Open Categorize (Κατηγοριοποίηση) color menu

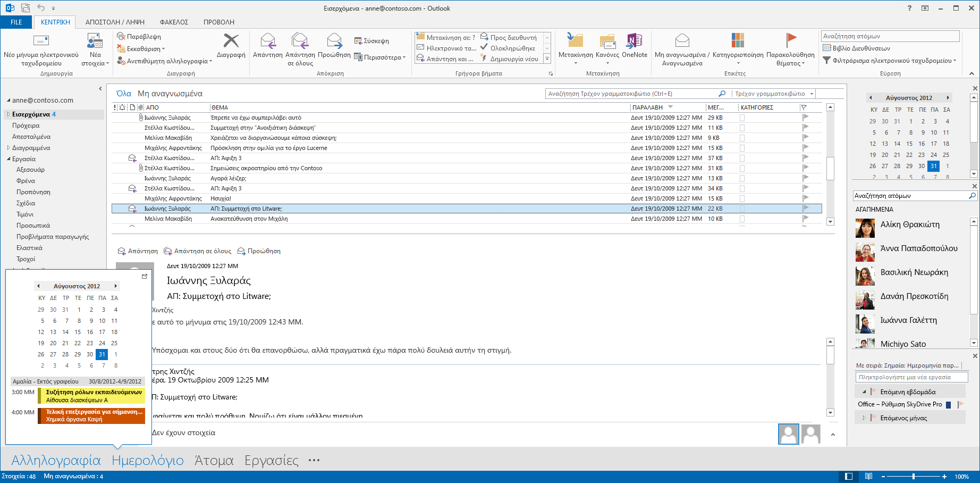tap(738, 48)
